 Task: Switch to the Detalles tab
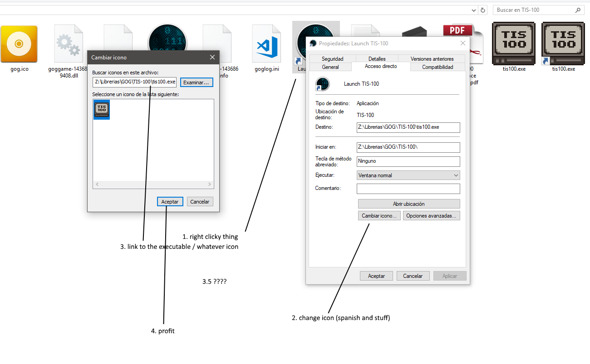(377, 59)
